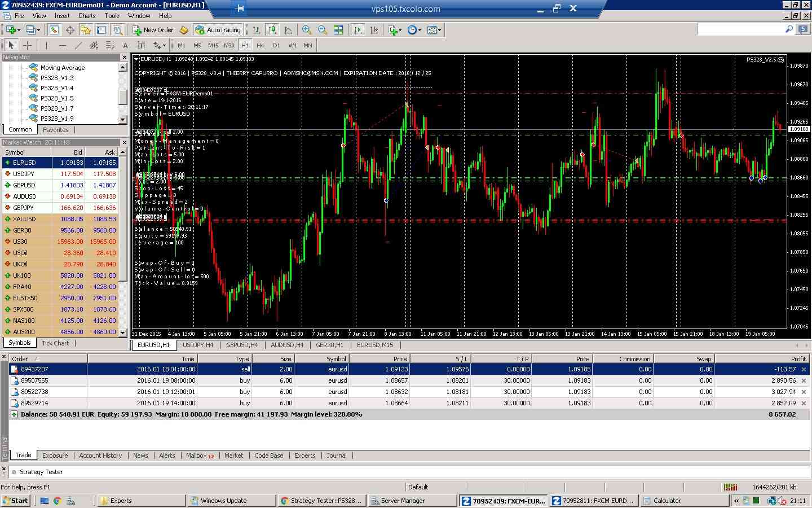Click the tile windows icon
This screenshot has height=508, width=812.
coord(338,30)
